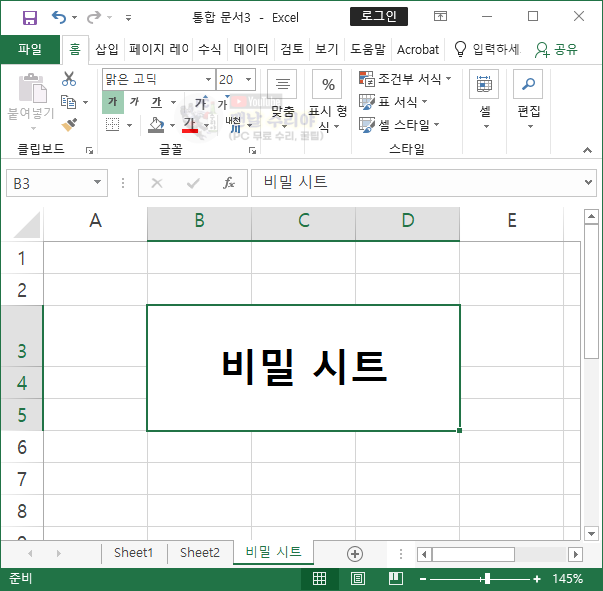Decrease the font size

pos(223,103)
